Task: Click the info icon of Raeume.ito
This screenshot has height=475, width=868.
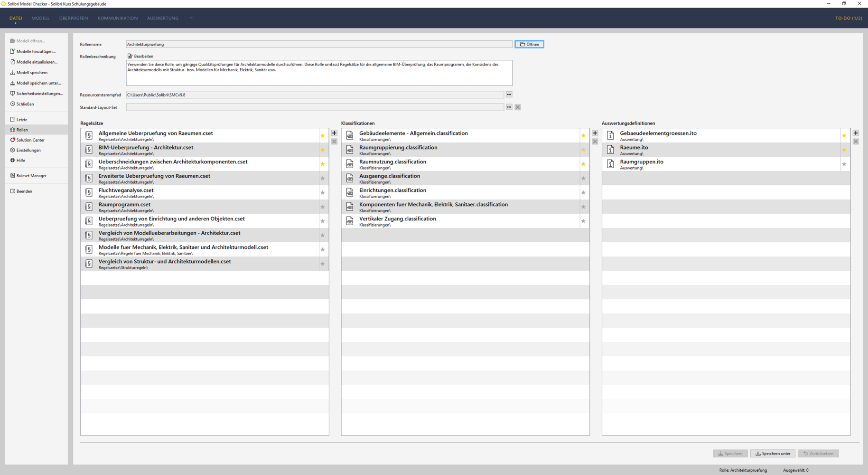Action: click(x=610, y=150)
